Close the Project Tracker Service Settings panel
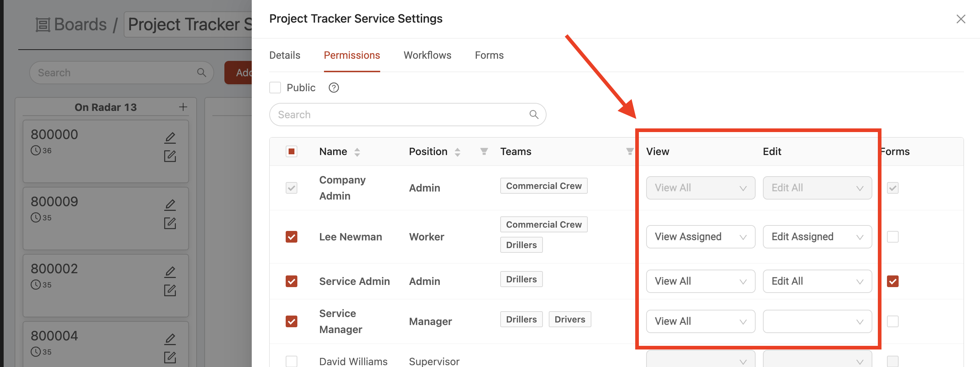This screenshot has width=980, height=367. click(961, 19)
